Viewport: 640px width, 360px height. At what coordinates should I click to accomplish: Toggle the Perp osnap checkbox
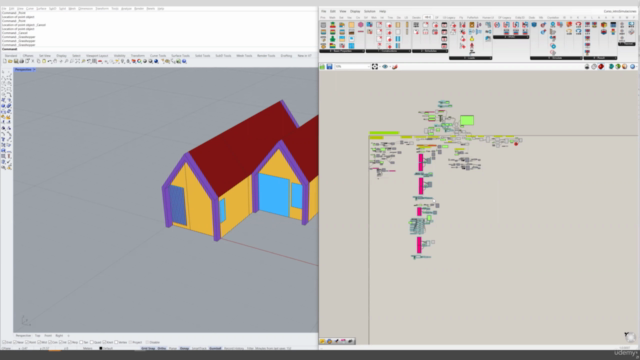[70, 342]
